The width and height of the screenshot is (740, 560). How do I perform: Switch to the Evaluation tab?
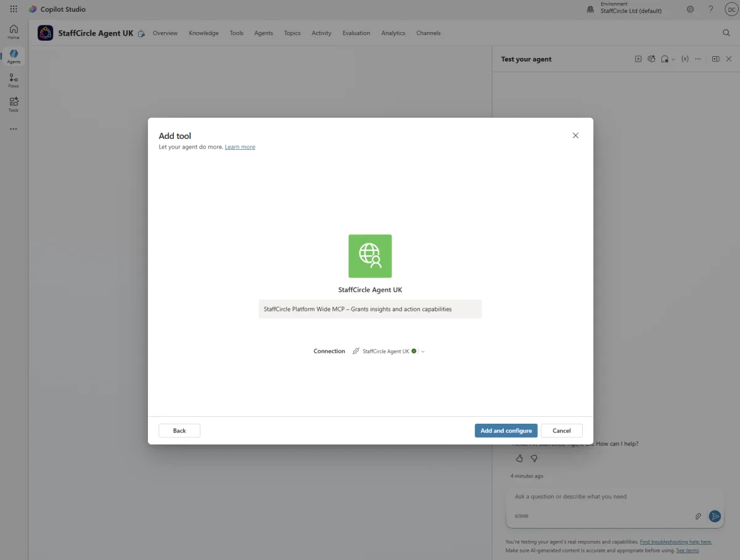tap(356, 33)
